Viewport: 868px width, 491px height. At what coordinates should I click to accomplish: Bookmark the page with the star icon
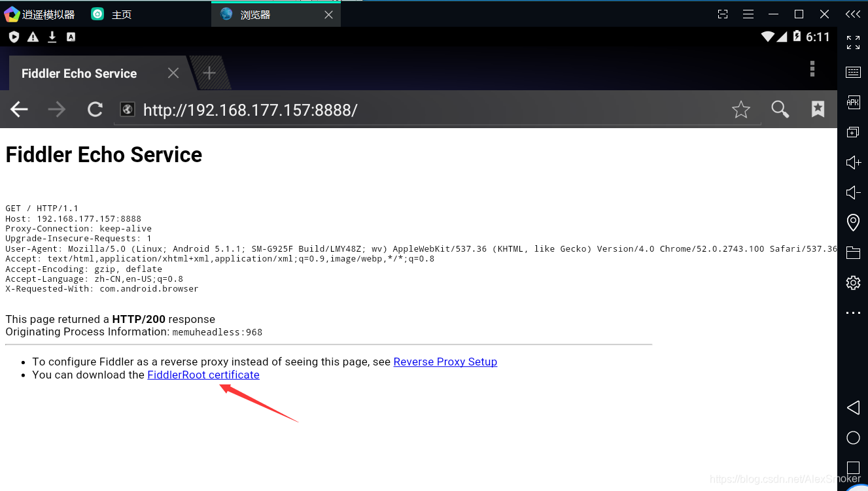tap(740, 109)
